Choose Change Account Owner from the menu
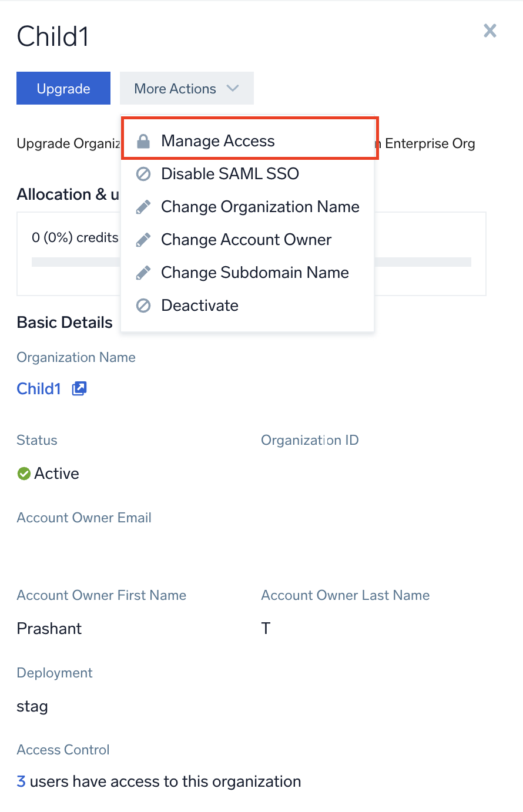Image resolution: width=523 pixels, height=812 pixels. [x=246, y=239]
